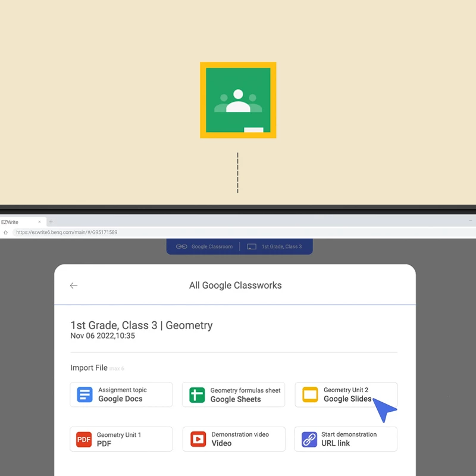This screenshot has width=476, height=476.
Task: Click the ezwrite6.benq.com address bar
Action: pos(243,232)
